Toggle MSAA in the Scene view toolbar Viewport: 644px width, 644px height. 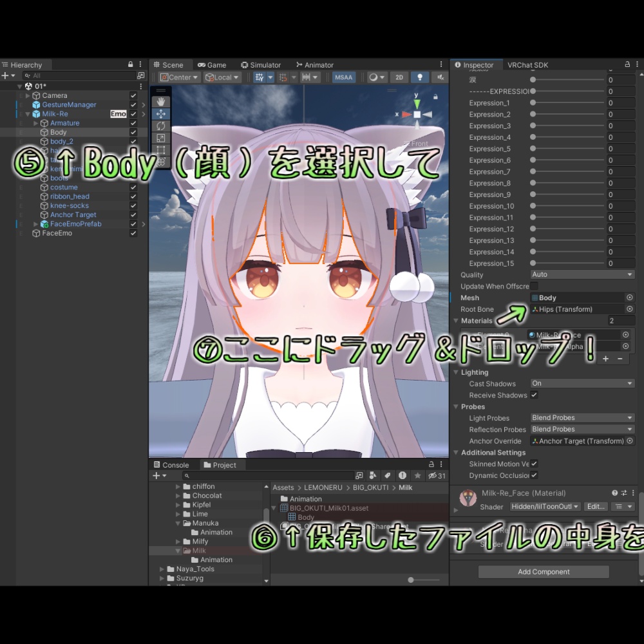[x=343, y=77]
